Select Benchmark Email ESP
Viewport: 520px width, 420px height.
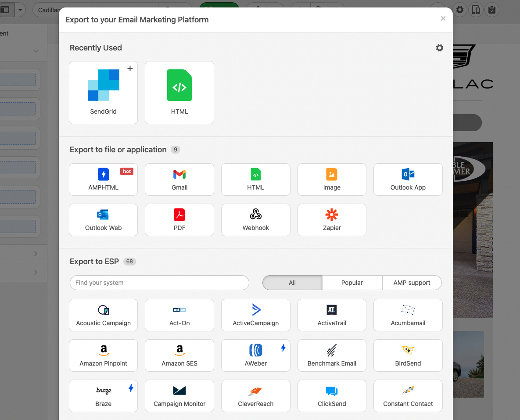pos(332,355)
